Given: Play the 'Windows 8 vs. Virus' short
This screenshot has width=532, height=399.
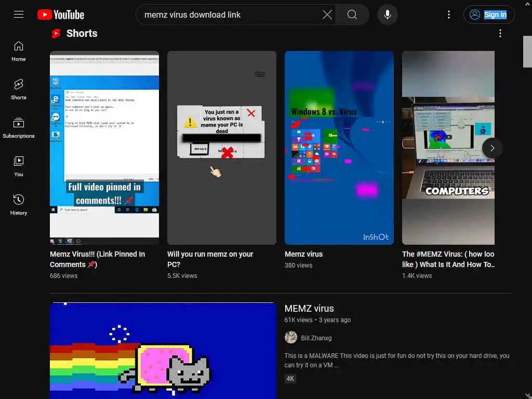Looking at the screenshot, I should pos(339,148).
